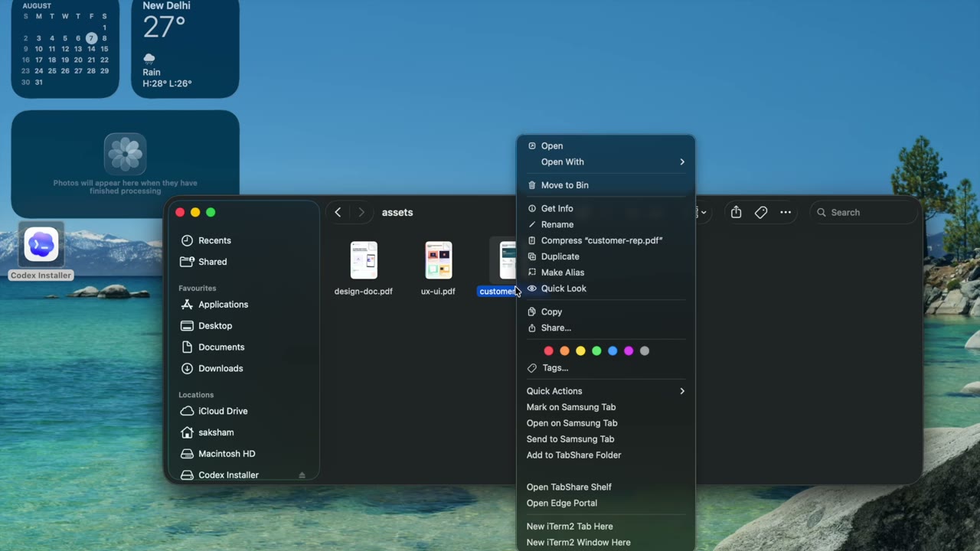
Task: Apply the purple tag color
Action: pos(629,351)
